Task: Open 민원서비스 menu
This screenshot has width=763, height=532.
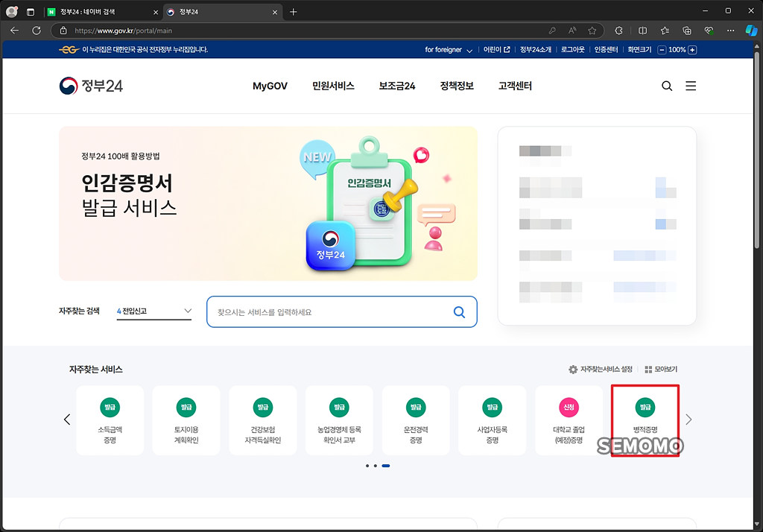Action: coord(333,86)
